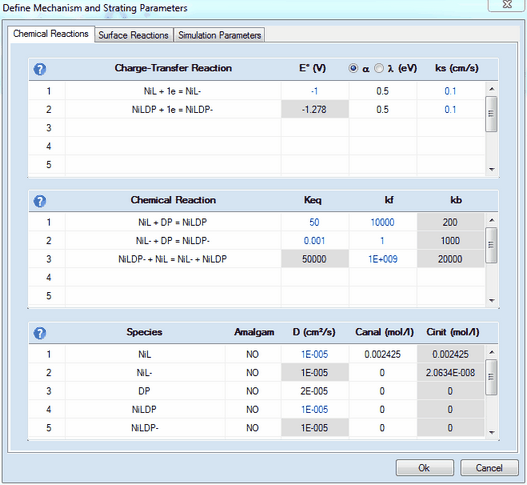Select species NiLDP- name cell
The width and height of the screenshot is (527, 485).
(145, 428)
